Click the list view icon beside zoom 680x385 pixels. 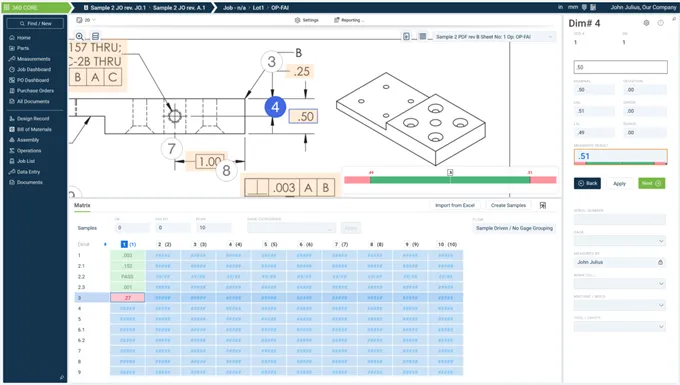coord(95,36)
